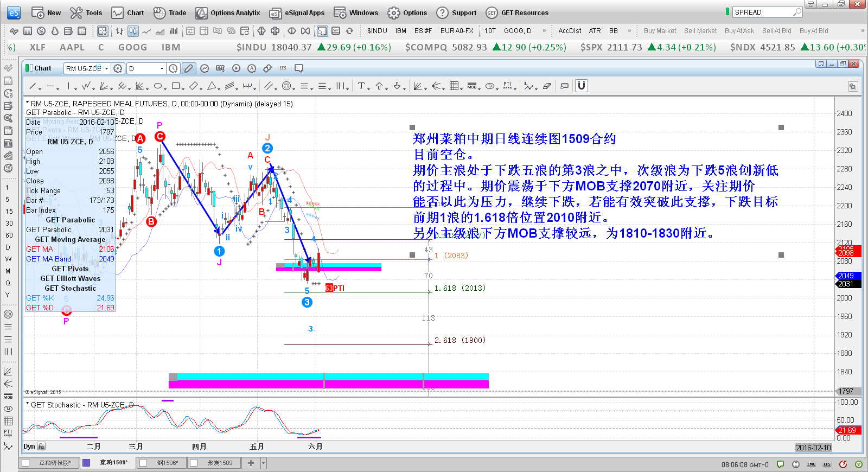Select the text annotation tool
The image size is (868, 472).
pos(361,86)
